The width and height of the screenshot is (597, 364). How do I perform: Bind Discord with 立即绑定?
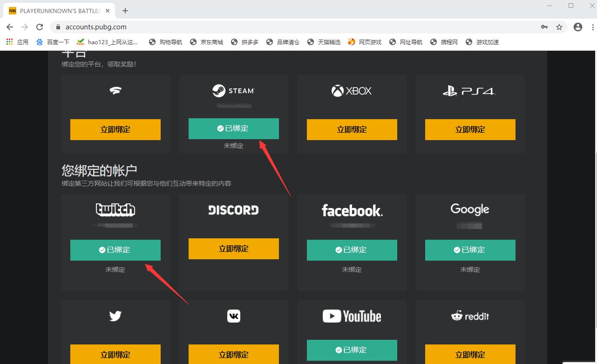pos(234,249)
